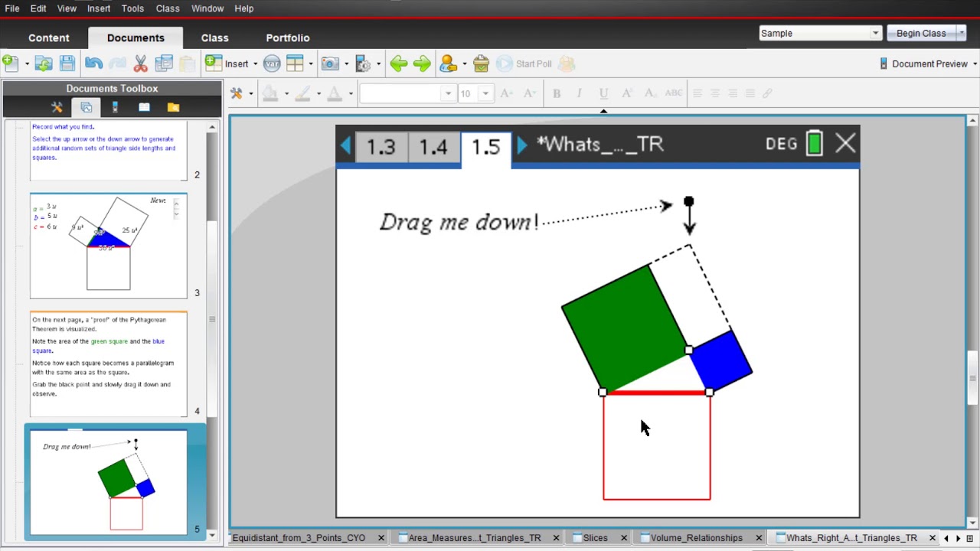Click the Undo arrow icon

[94, 64]
